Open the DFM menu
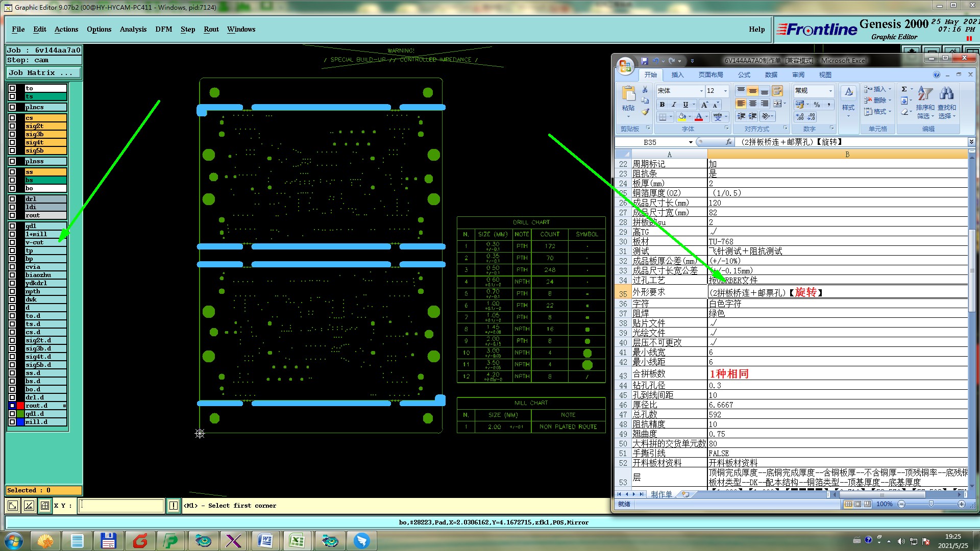 [x=163, y=29]
